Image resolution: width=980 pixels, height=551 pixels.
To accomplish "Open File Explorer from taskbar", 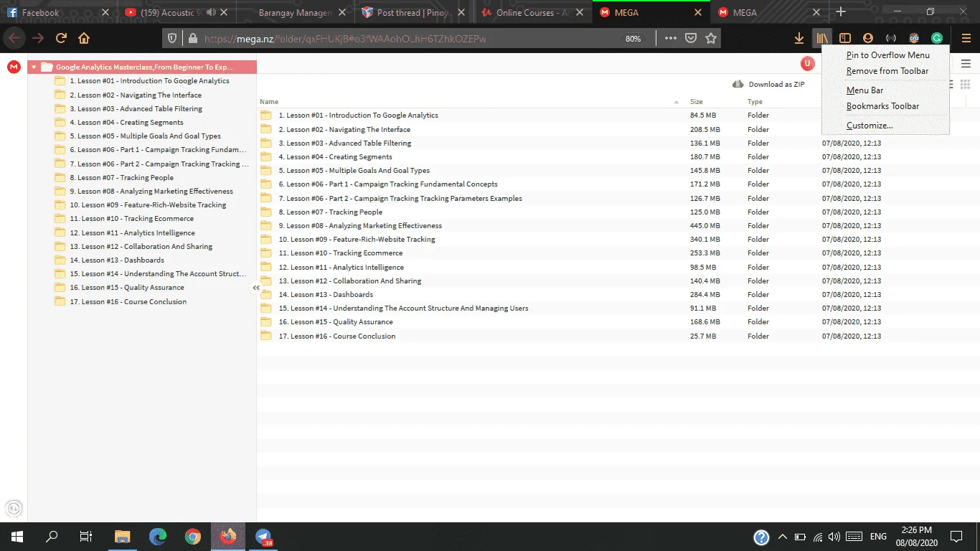I will point(123,537).
